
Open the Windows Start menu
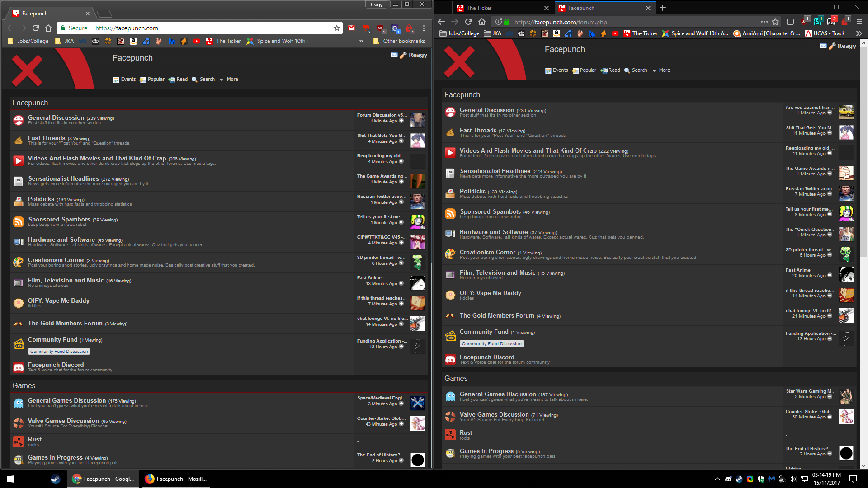click(11, 479)
